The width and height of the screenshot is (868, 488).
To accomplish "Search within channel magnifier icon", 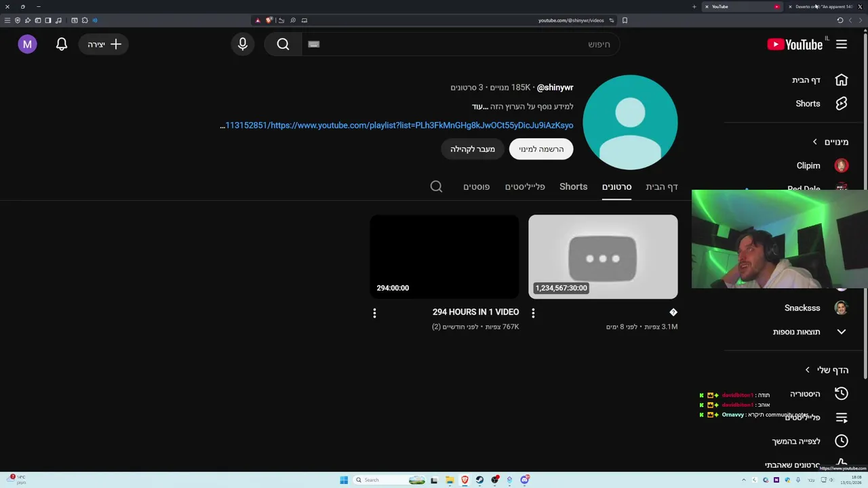I will tap(436, 186).
